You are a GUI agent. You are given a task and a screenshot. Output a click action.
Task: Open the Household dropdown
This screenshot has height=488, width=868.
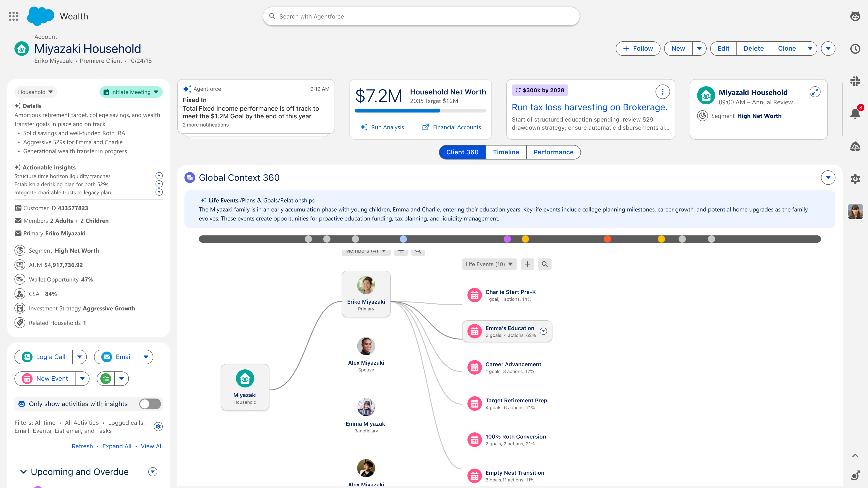point(35,92)
